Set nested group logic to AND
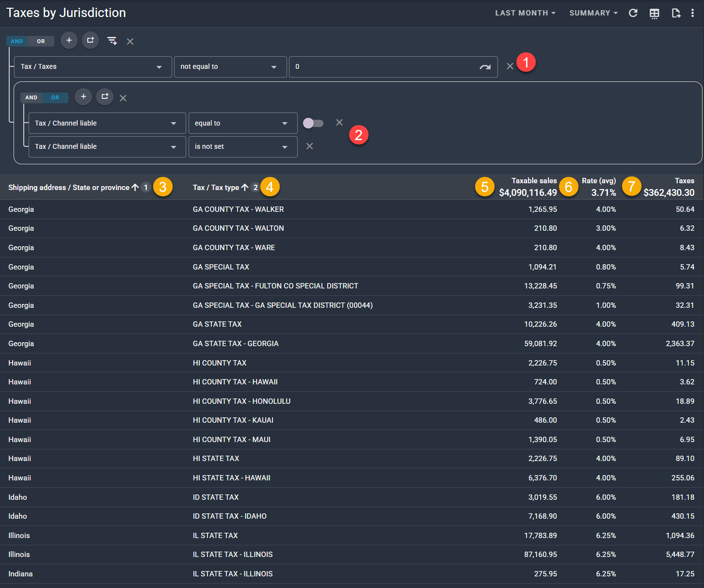704x588 pixels. (31, 97)
